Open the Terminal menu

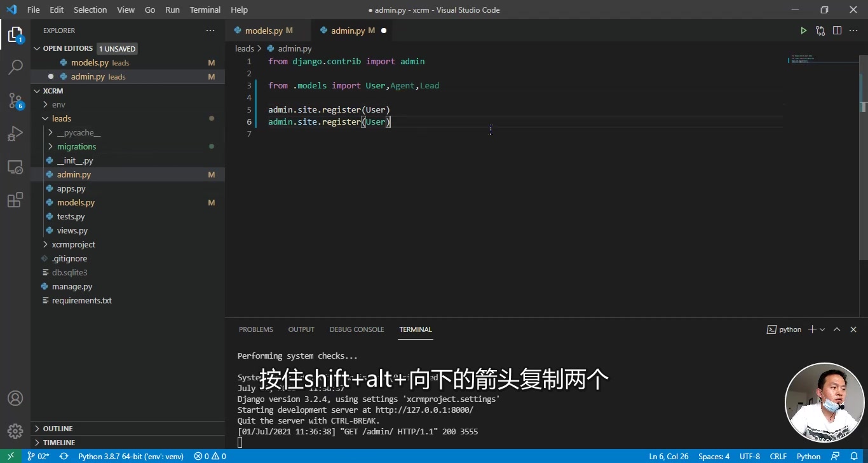[x=205, y=10]
